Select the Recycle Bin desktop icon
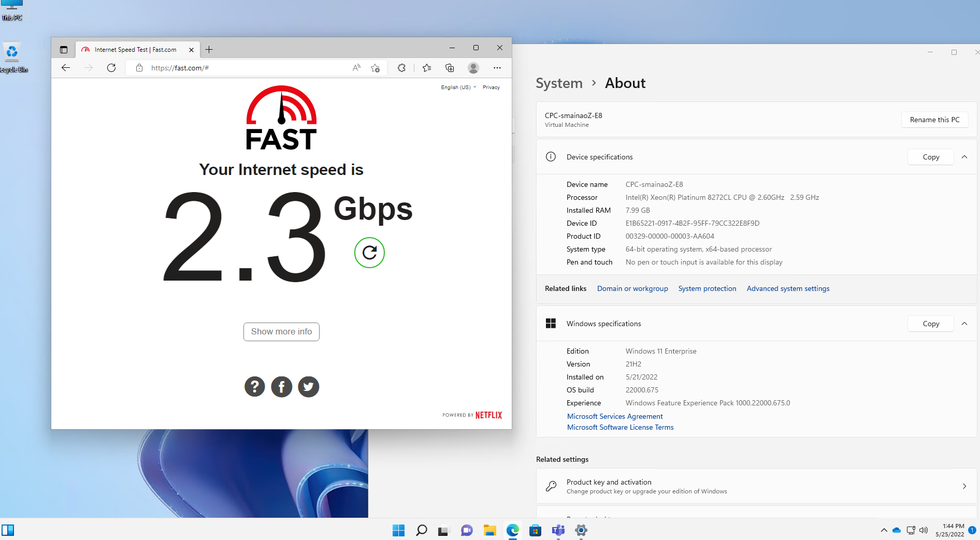Viewport: 980px width, 540px height. [12, 58]
